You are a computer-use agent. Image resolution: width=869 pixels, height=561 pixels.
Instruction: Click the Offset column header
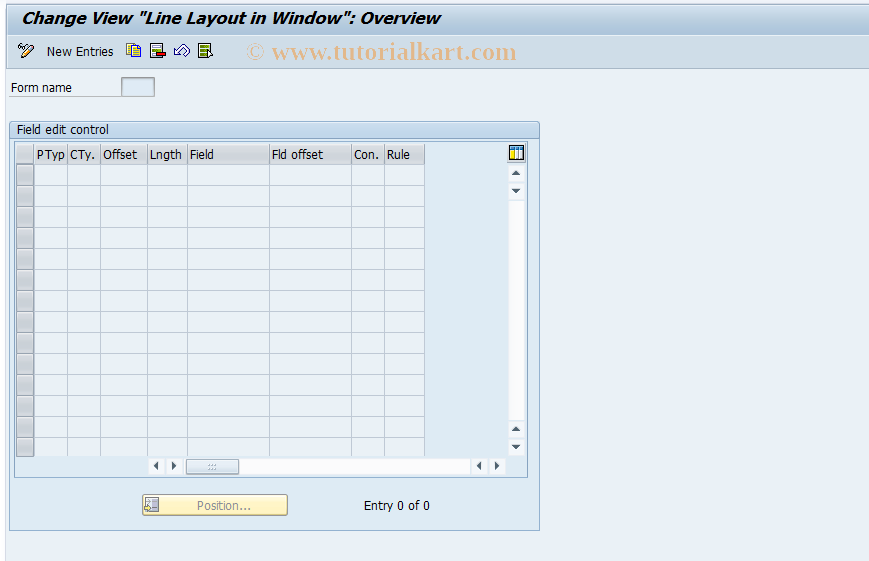pyautogui.click(x=124, y=155)
